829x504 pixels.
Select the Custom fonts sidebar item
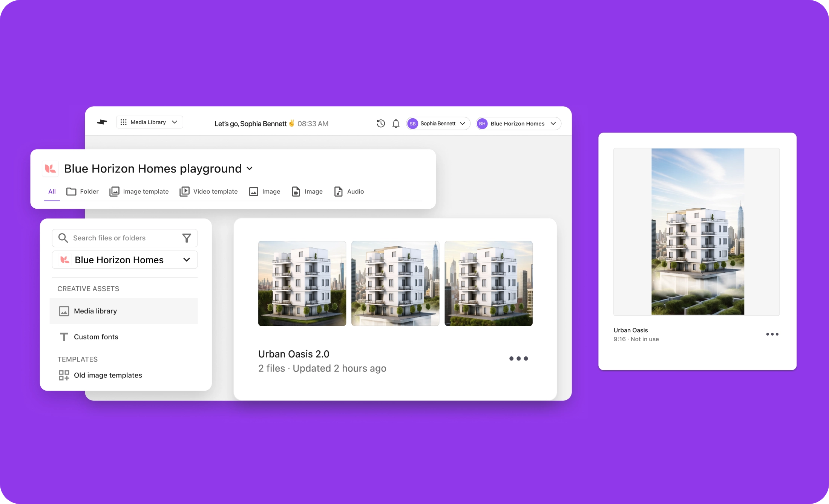[96, 337]
